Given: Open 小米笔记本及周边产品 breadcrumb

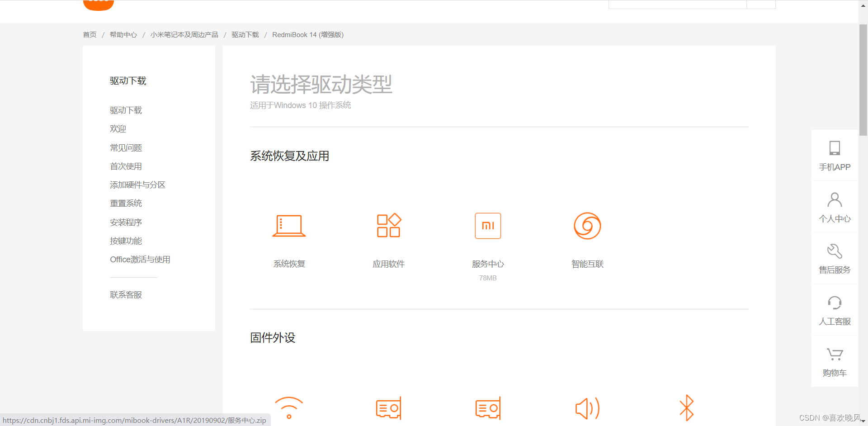Looking at the screenshot, I should (x=184, y=35).
